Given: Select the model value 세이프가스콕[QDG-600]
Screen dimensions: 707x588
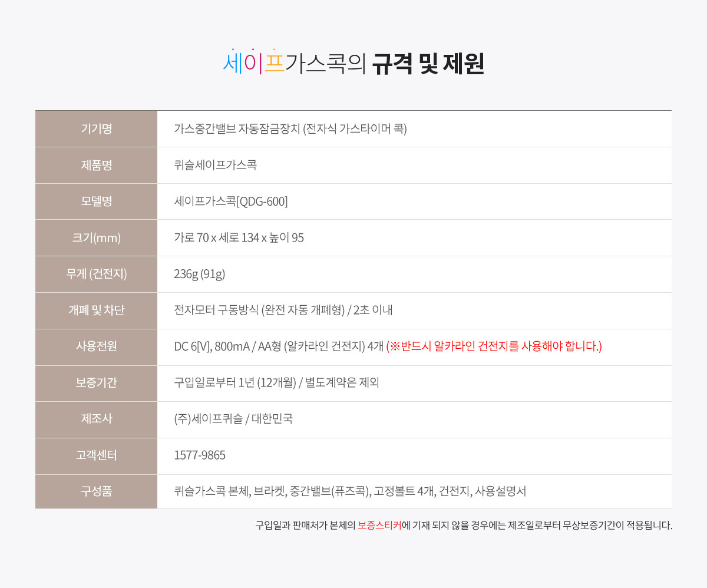Looking at the screenshot, I should click(x=231, y=201).
